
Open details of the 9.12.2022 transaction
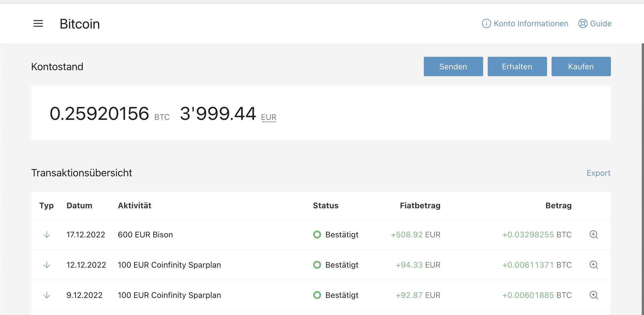click(x=594, y=295)
